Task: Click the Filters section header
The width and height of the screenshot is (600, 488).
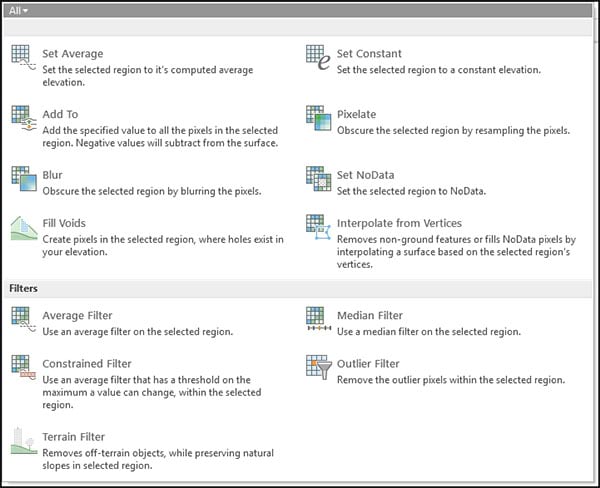Action: pyautogui.click(x=24, y=288)
